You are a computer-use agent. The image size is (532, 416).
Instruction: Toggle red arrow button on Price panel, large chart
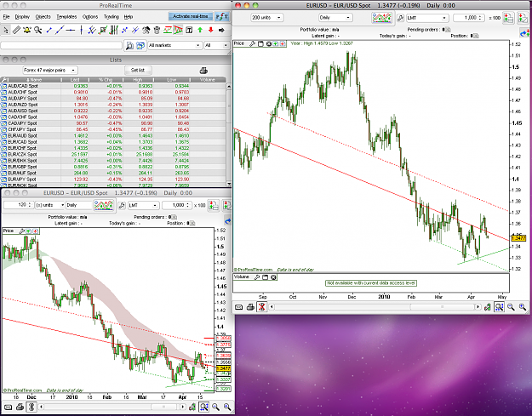pos(283,43)
